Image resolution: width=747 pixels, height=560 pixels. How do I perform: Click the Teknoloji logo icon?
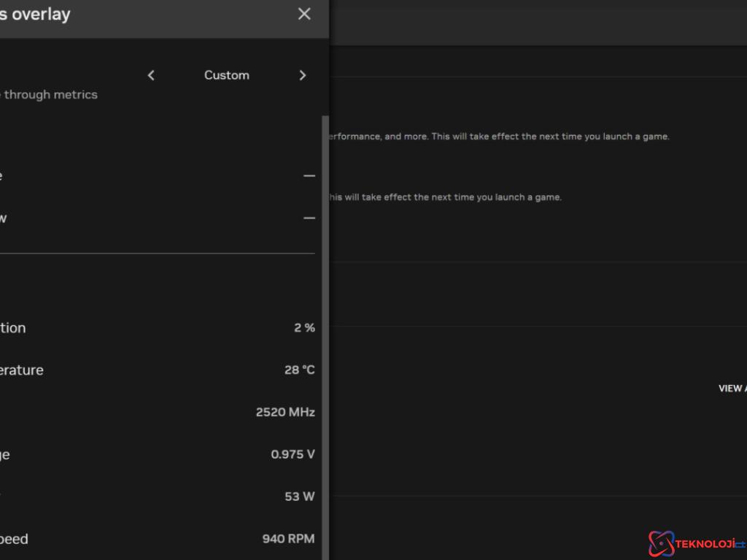coord(661,543)
